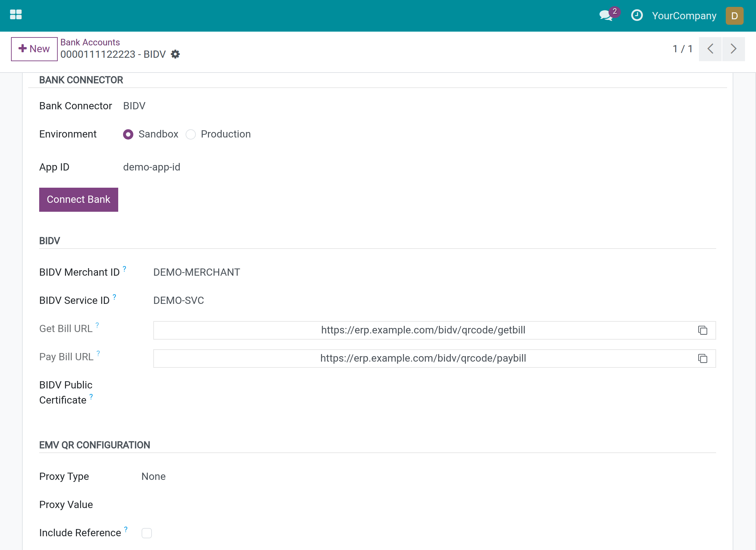The width and height of the screenshot is (756, 550).
Task: Open the Bank Connector BIDV selection
Action: [134, 106]
